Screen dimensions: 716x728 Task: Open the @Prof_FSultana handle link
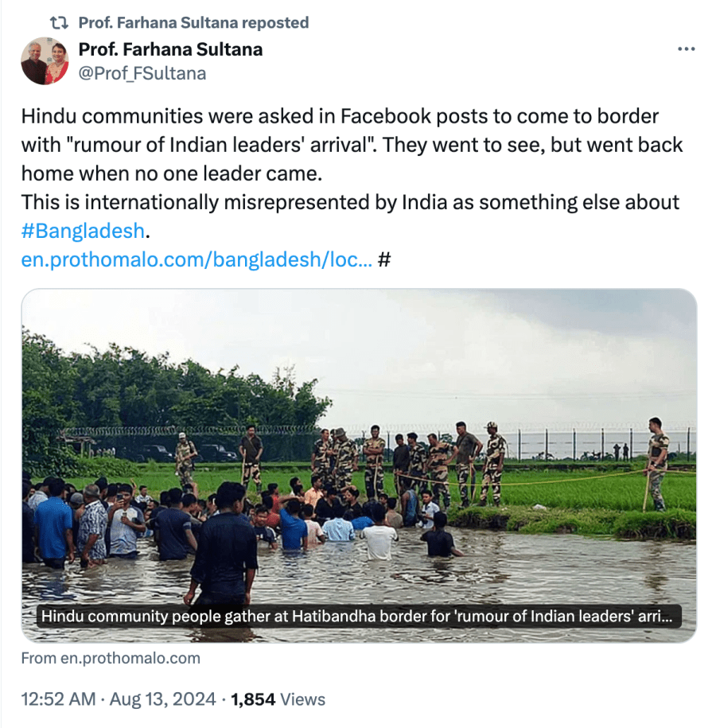coord(142,73)
